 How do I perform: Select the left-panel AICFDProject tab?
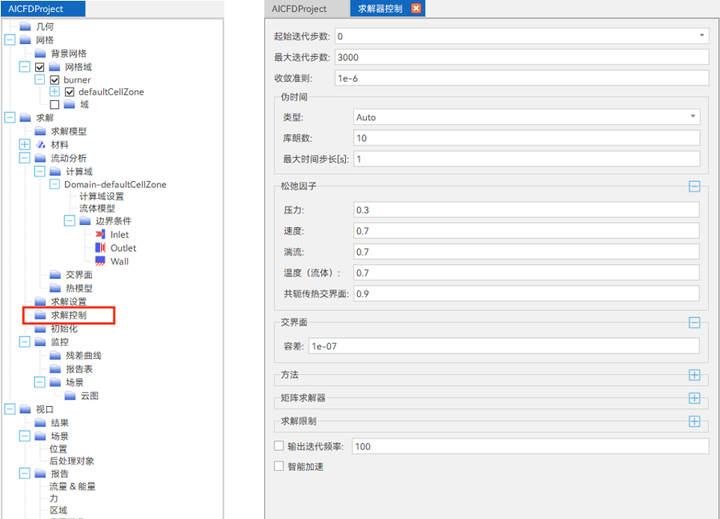click(43, 9)
